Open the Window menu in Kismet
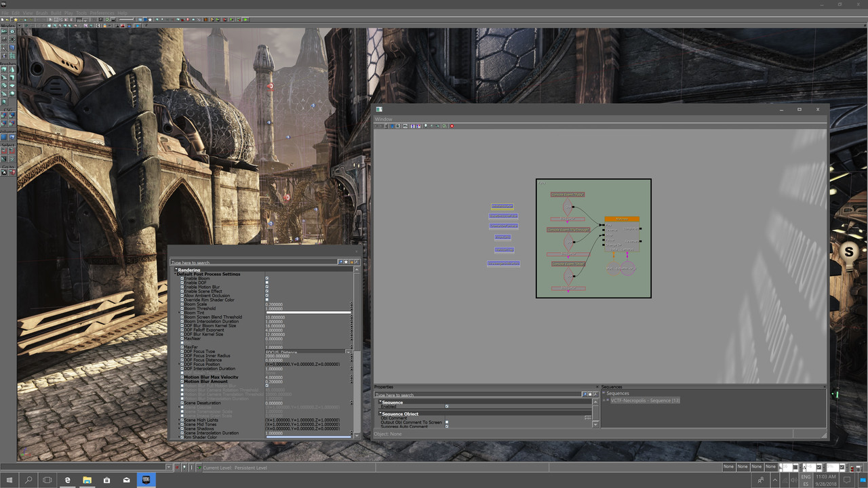Screen dimensions: 868x488 click(384, 119)
